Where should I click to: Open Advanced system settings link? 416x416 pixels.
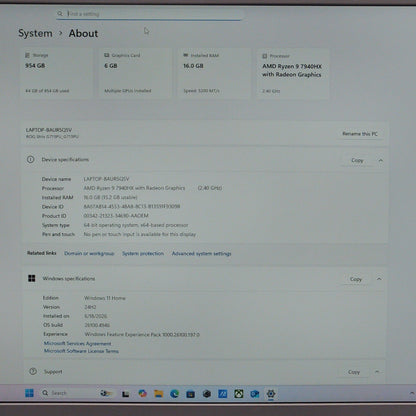tap(201, 254)
